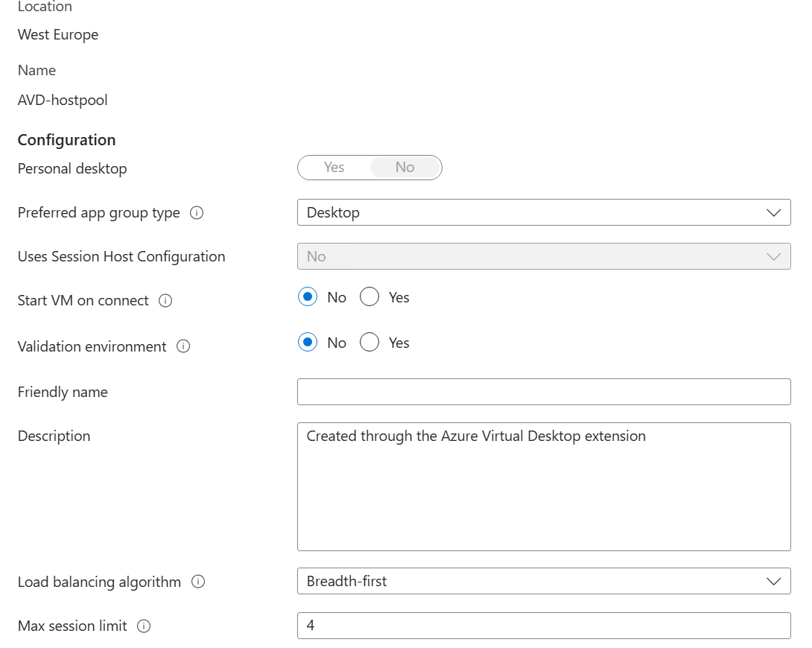
Task: Click the Configuration section heading
Action: pyautogui.click(x=67, y=140)
